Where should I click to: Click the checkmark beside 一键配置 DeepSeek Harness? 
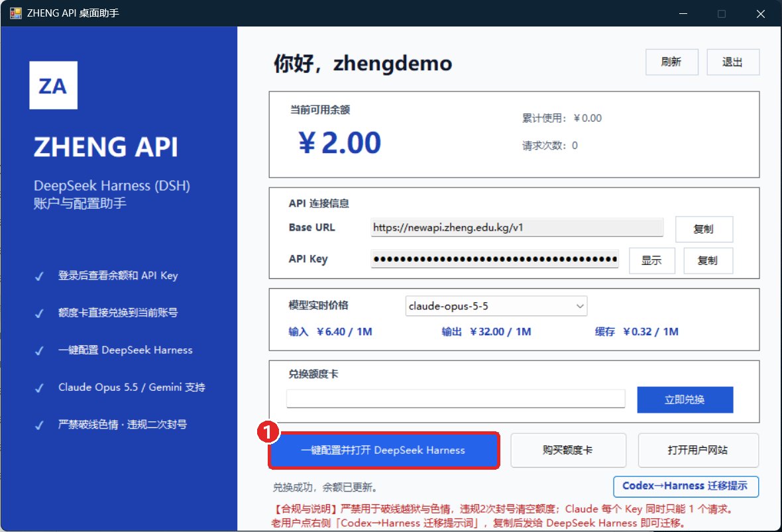[x=39, y=351]
